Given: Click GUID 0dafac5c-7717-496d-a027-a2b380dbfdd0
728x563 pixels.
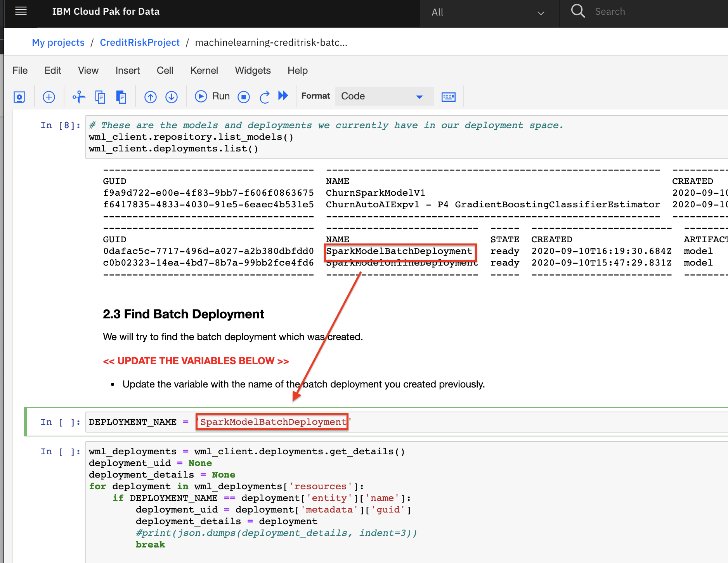Looking at the screenshot, I should [x=208, y=251].
